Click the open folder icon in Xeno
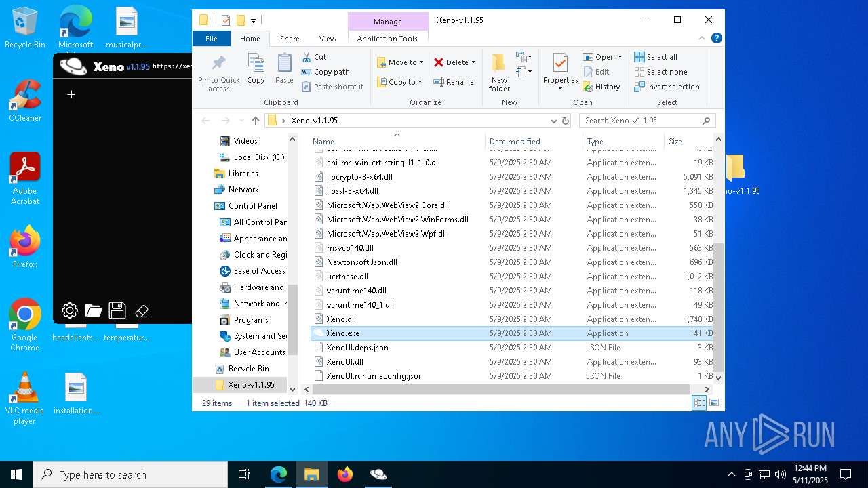This screenshot has height=488, width=868. pyautogui.click(x=94, y=311)
